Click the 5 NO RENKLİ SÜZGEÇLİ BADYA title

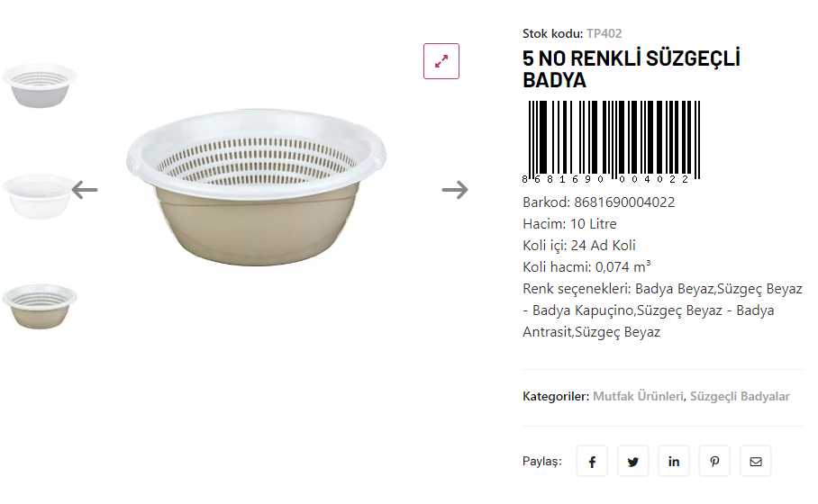pyautogui.click(x=631, y=69)
